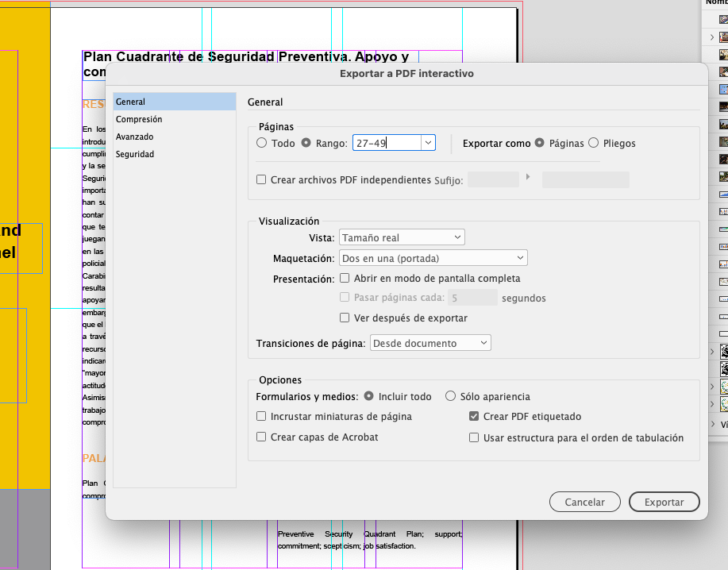
Task: Choose export as Páginas radio button
Action: (x=540, y=143)
